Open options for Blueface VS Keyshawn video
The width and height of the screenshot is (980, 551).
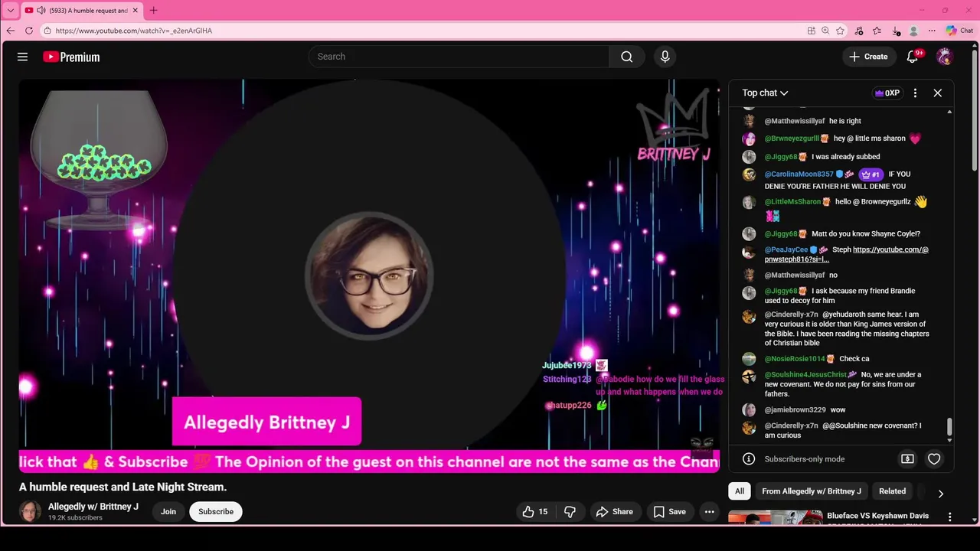(950, 517)
